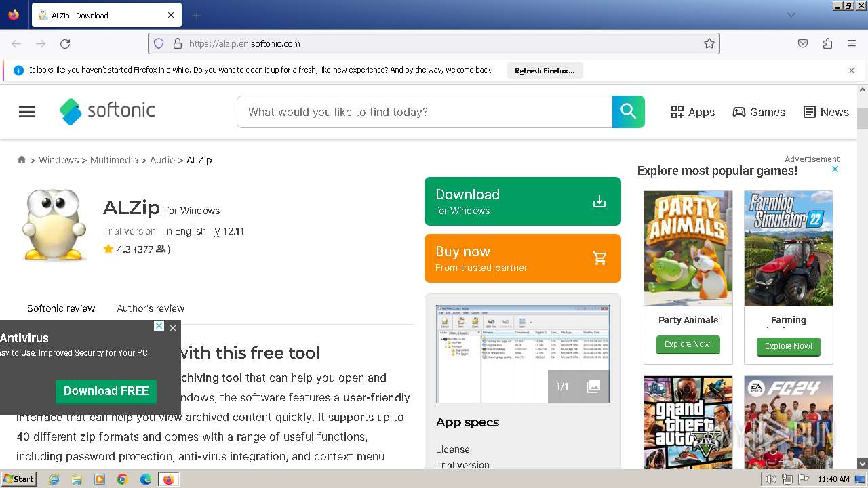Open the Party Animals game thumbnail
Viewport: 868px width, 488px height.
[x=688, y=248]
